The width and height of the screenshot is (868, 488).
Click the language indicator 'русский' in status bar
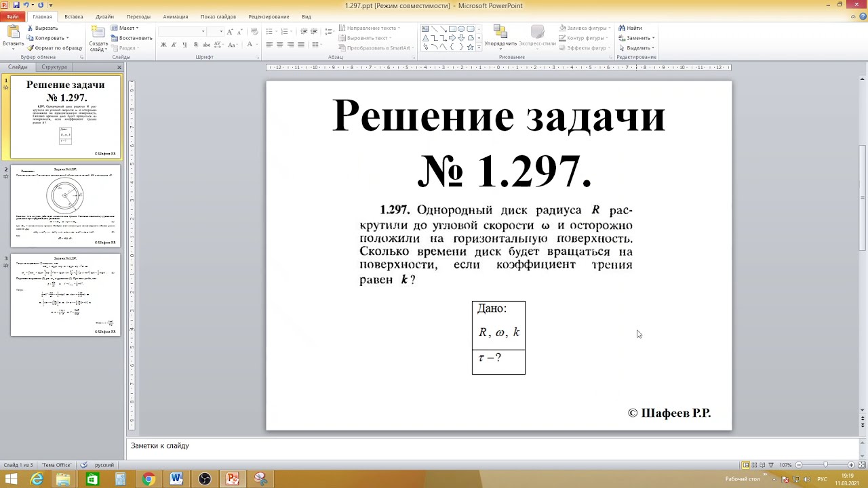pyautogui.click(x=104, y=465)
